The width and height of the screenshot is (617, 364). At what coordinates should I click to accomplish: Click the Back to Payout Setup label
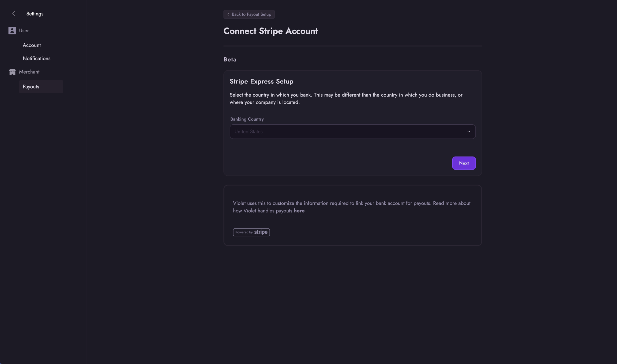tap(251, 14)
